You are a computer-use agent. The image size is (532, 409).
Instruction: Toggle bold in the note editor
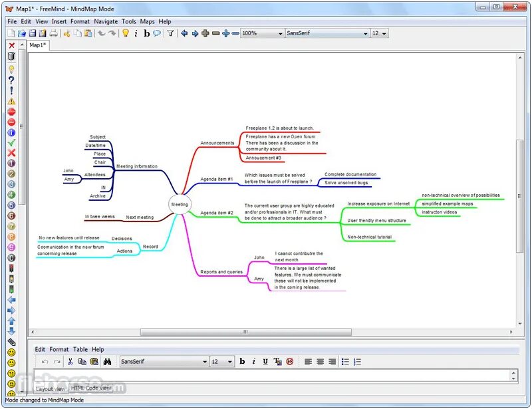[242, 362]
